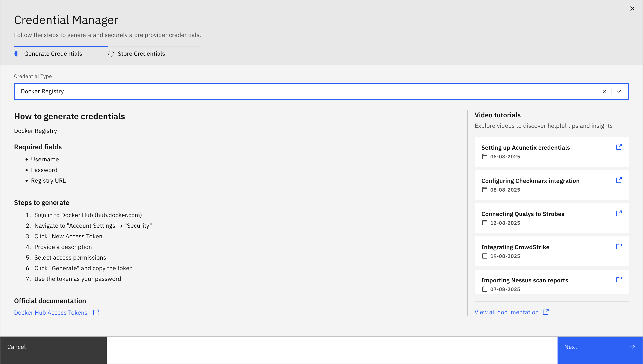Expand the Credential Type dropdown chevron
The width and height of the screenshot is (643, 364).
(619, 91)
